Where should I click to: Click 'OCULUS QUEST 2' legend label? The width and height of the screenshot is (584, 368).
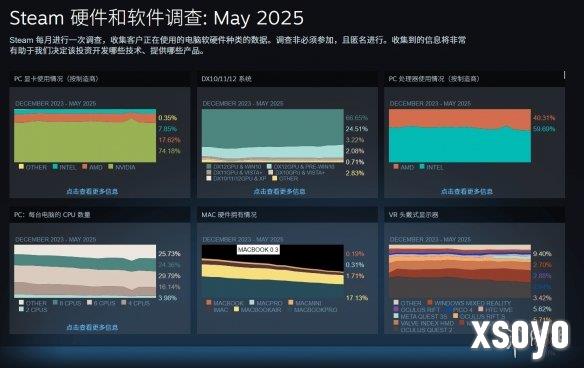tap(426, 330)
